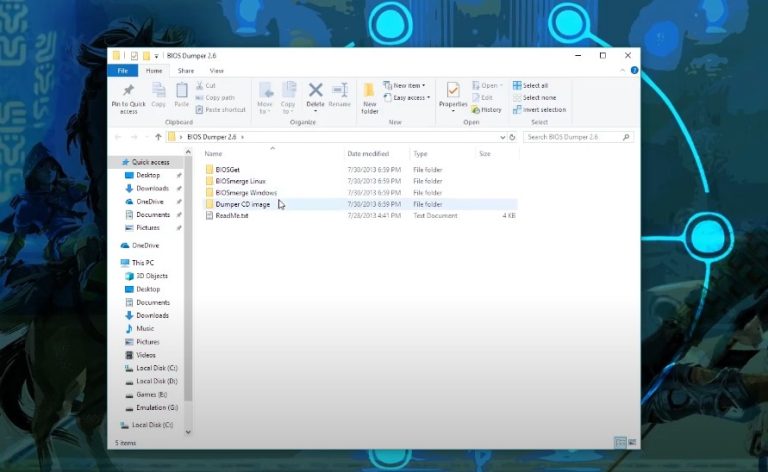Click the Paste ribbon icon
This screenshot has width=768, height=472.
182,91
